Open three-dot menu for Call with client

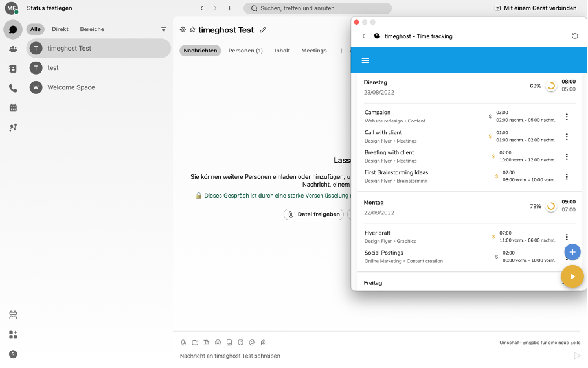pyautogui.click(x=567, y=137)
